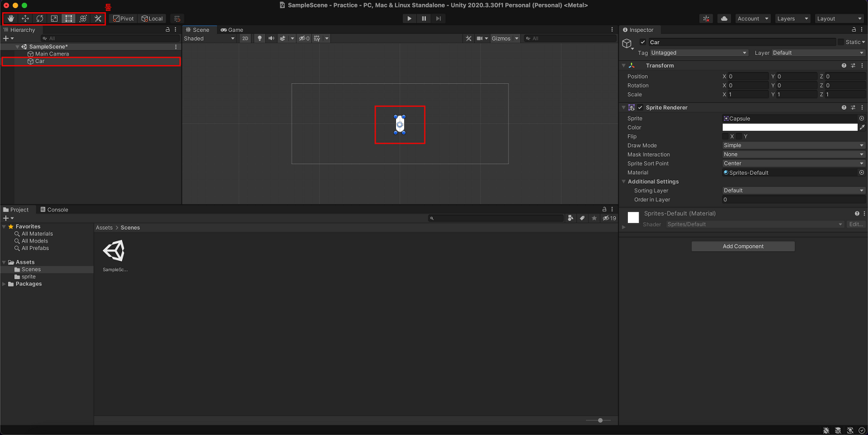868x435 pixels.
Task: Toggle Local handle rotation button
Action: point(152,18)
